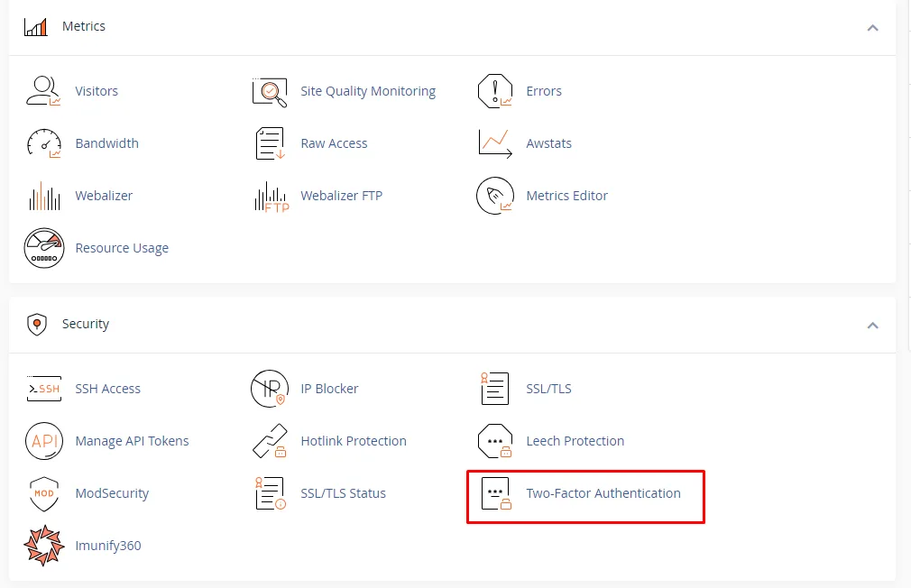Open Hotlink Protection settings
Image resolution: width=911 pixels, height=588 pixels.
coord(353,441)
